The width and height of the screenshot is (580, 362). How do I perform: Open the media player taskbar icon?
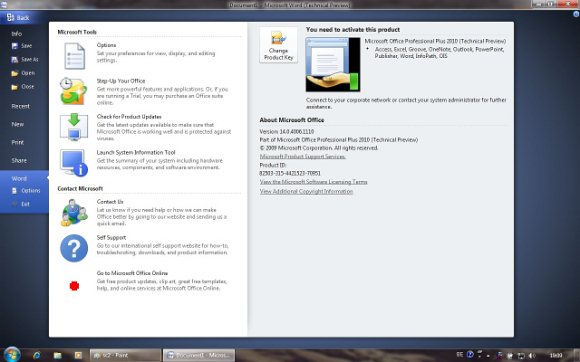point(78,355)
